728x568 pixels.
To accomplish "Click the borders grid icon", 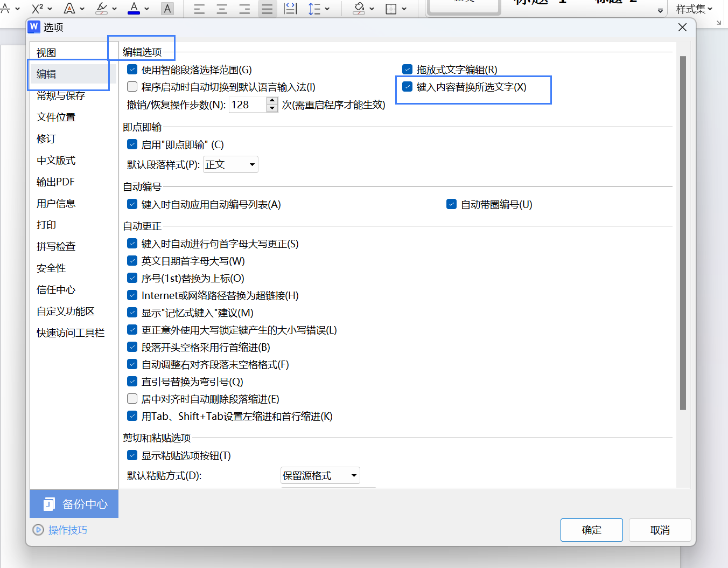I will 391,9.
